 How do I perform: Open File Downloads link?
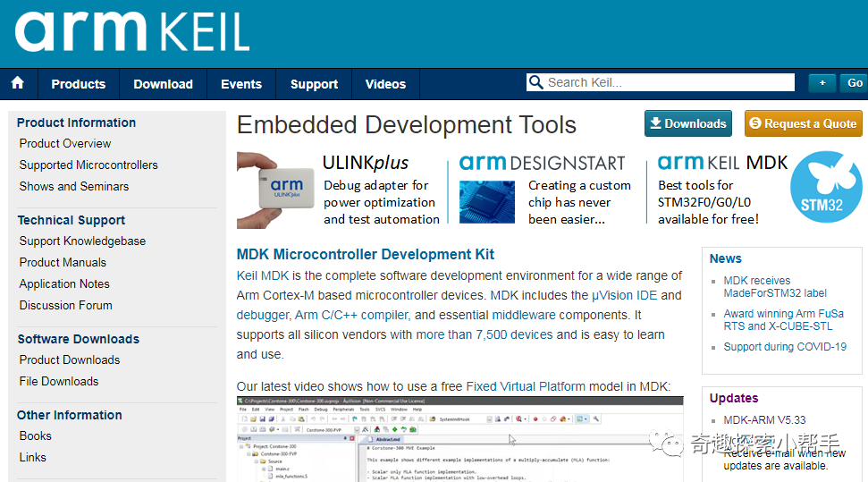[x=59, y=382]
